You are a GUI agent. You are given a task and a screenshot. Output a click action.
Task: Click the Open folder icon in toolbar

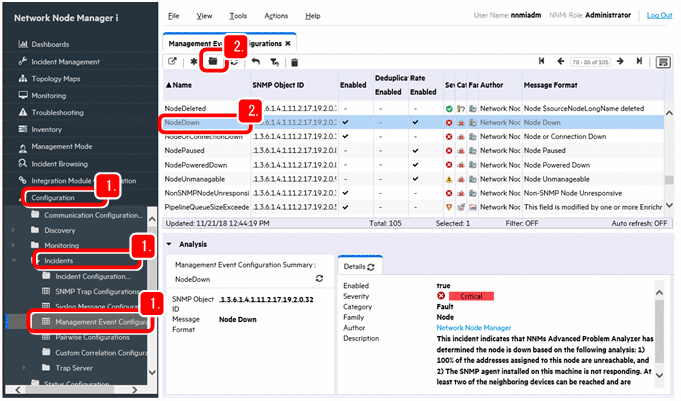(x=213, y=62)
